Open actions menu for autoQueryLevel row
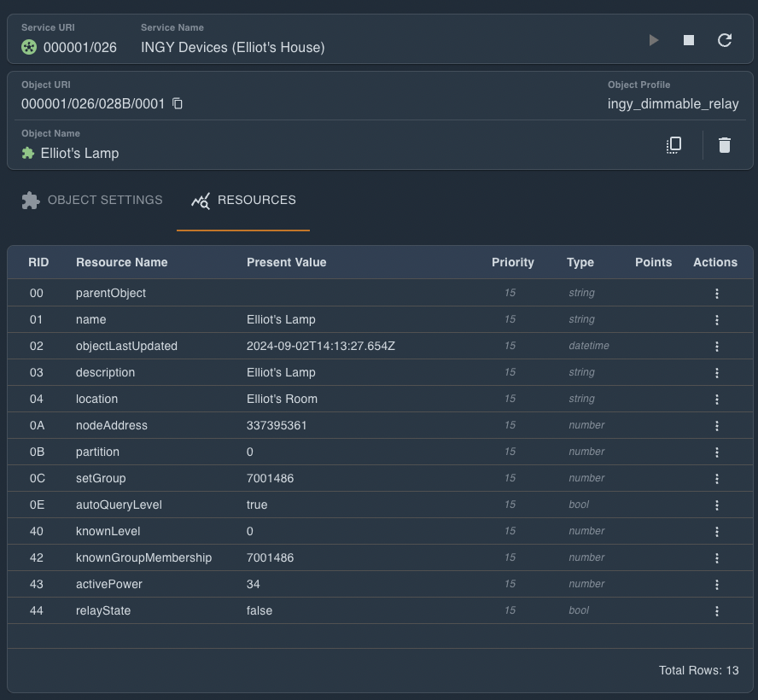Viewport: 758px width, 700px height. coord(717,505)
